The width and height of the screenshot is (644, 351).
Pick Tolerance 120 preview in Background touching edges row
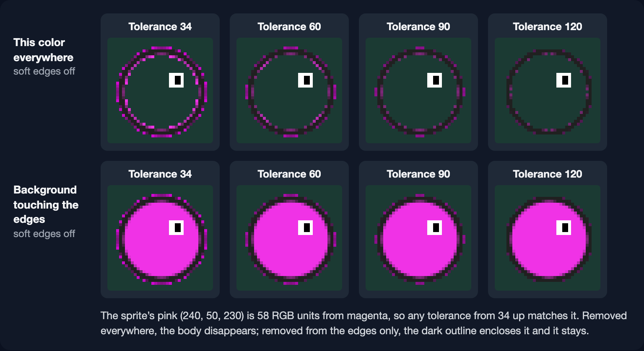(x=548, y=238)
